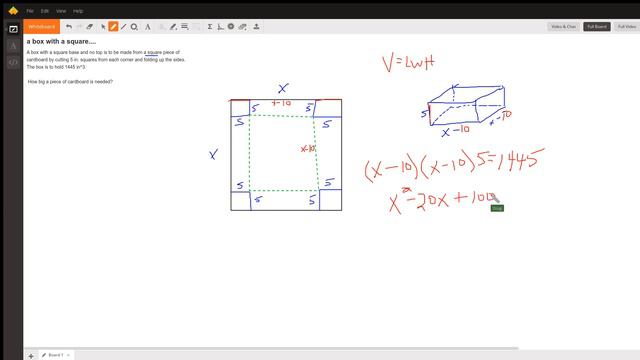This screenshot has width=640, height=360.
Task: Click the greyed-out fill tool icon
Action: pos(162,27)
